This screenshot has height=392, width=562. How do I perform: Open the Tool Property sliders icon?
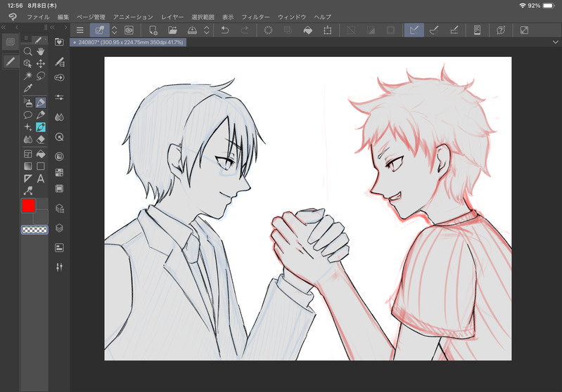[x=59, y=97]
